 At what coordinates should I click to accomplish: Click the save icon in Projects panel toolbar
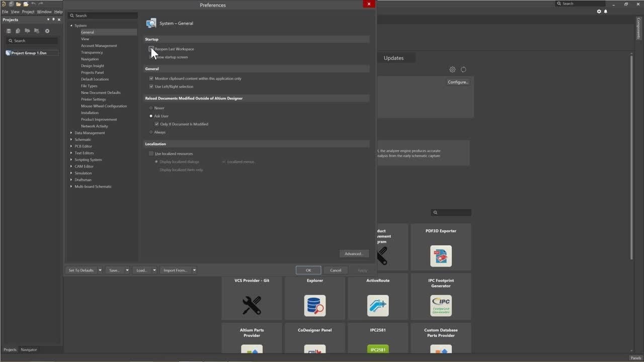tap(9, 31)
